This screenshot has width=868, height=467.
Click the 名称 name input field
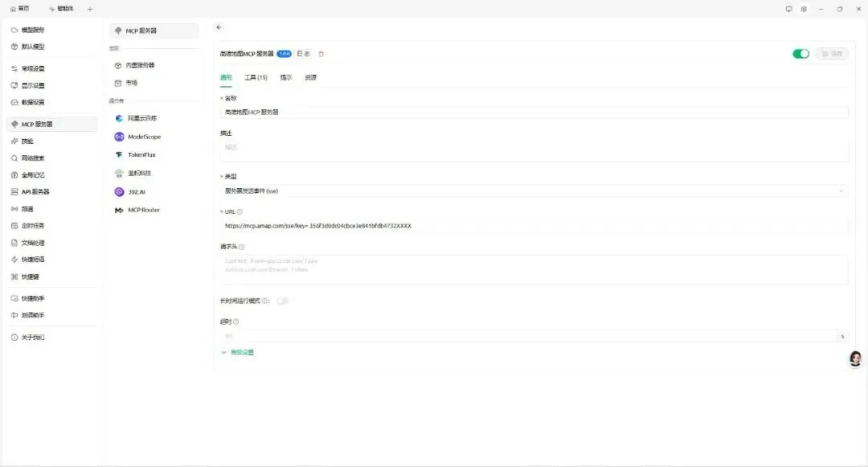(534, 112)
